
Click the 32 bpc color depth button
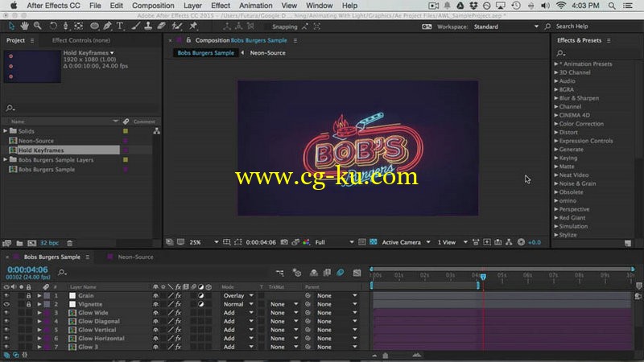coord(49,243)
